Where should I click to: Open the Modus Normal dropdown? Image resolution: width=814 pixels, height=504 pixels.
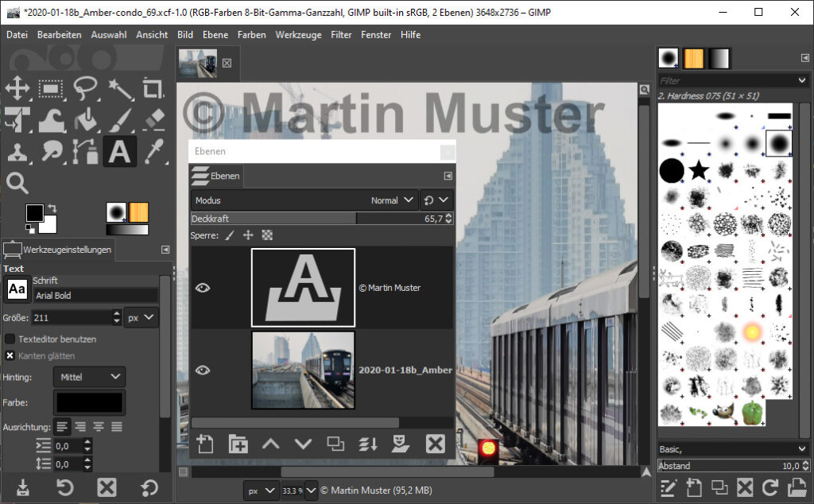click(393, 200)
